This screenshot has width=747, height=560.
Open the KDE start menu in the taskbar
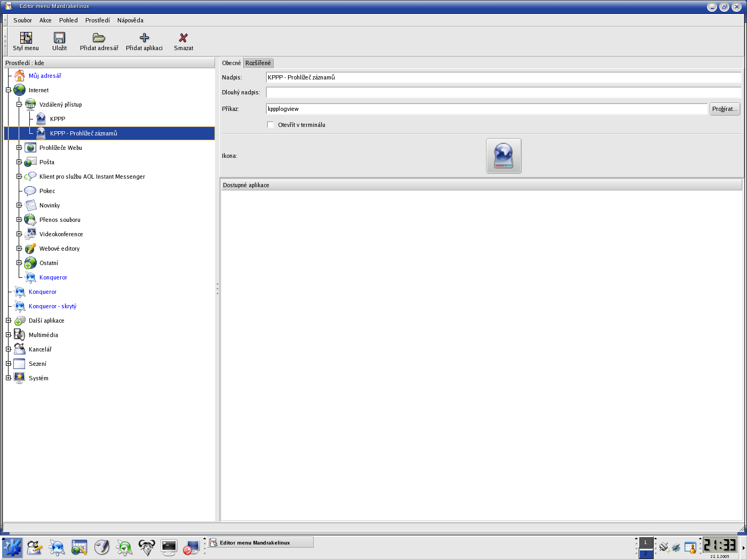(x=12, y=547)
